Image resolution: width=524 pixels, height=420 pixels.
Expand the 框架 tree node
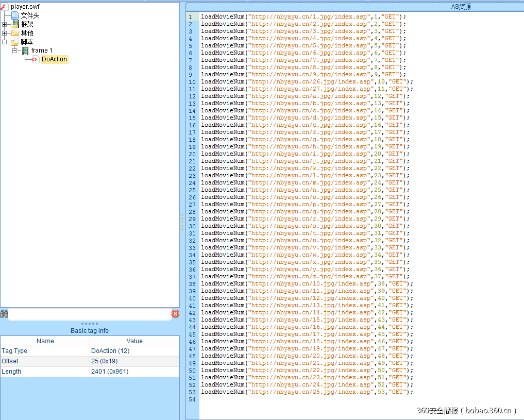[4, 24]
